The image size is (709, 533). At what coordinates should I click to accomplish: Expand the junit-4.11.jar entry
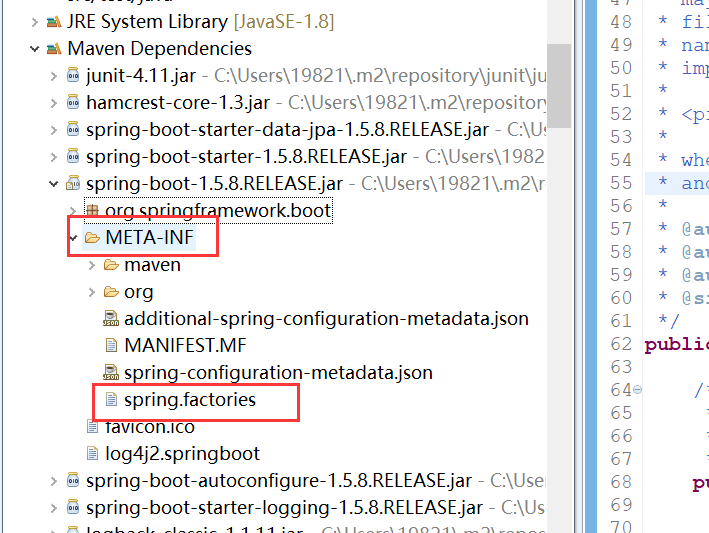(x=54, y=75)
